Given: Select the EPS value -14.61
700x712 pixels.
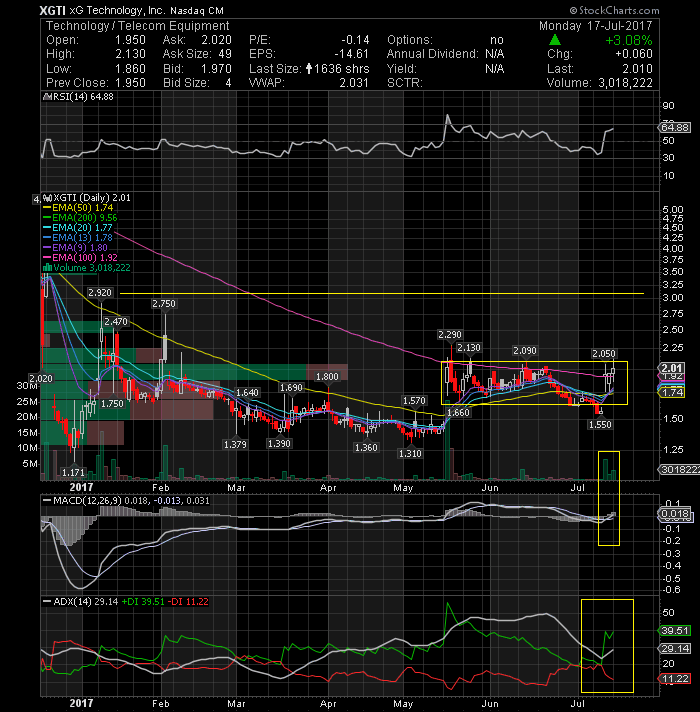Looking at the screenshot, I should 352,54.
